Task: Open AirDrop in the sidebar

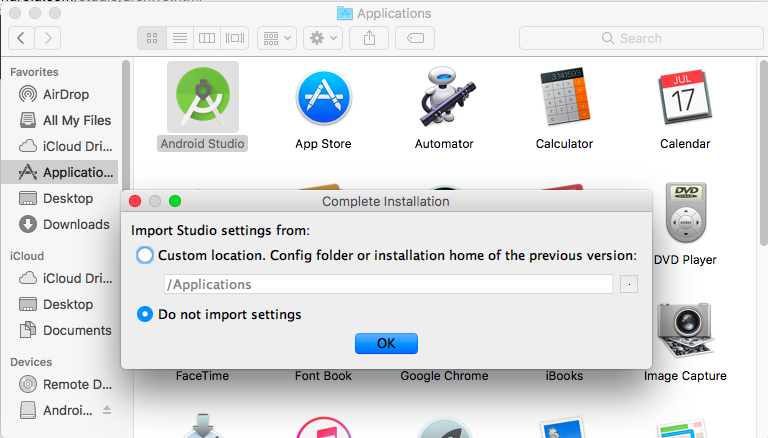Action: pos(60,94)
